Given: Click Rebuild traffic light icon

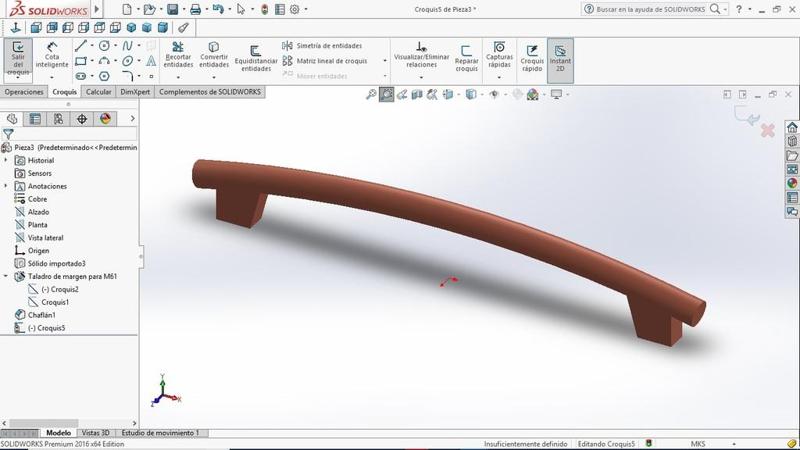Looking at the screenshot, I should [264, 9].
